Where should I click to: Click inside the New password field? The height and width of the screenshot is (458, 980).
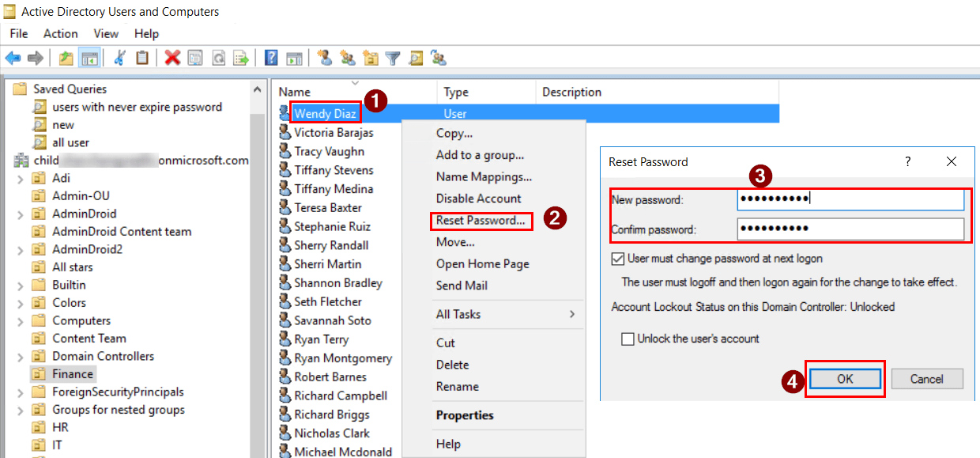(850, 199)
